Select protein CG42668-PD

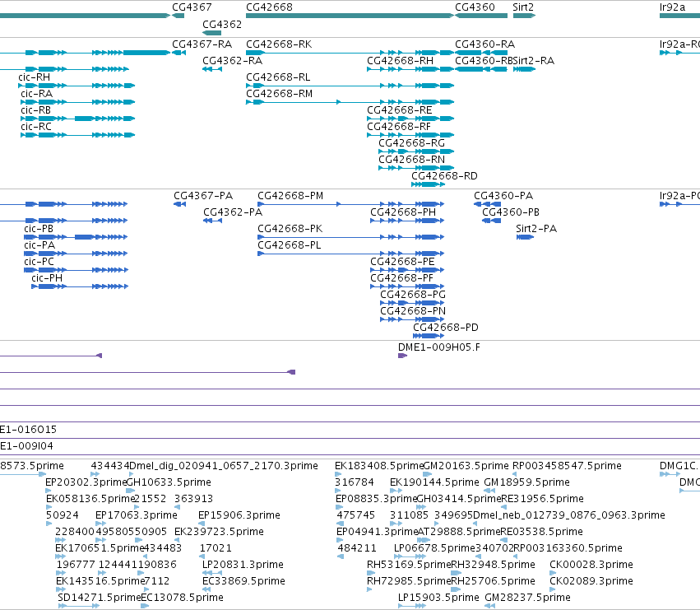[x=446, y=328]
